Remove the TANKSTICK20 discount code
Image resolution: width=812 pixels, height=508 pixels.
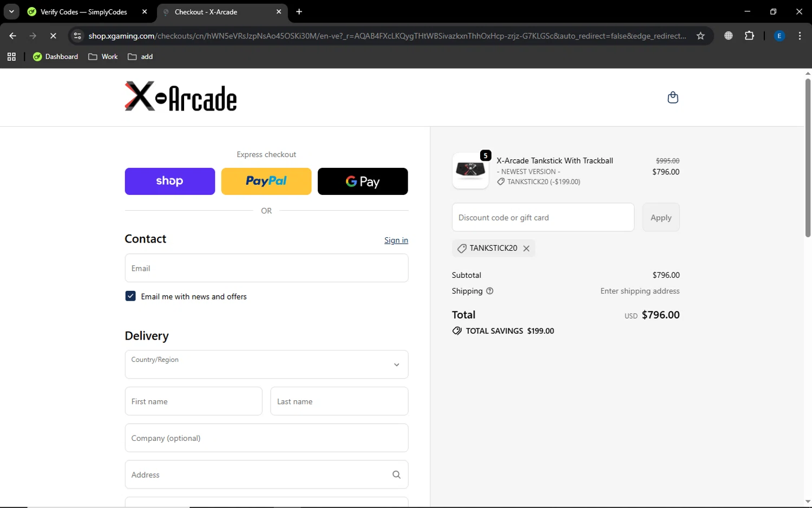pos(526,249)
